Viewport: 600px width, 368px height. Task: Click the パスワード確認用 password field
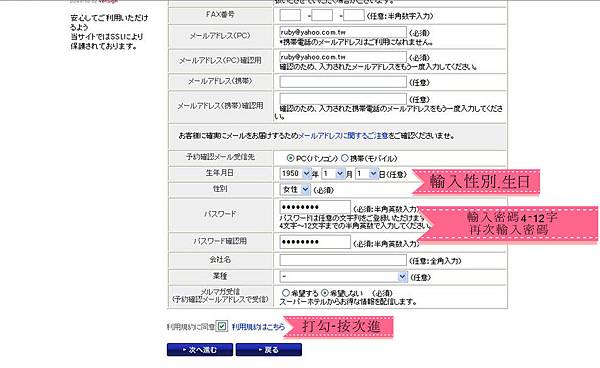click(315, 242)
